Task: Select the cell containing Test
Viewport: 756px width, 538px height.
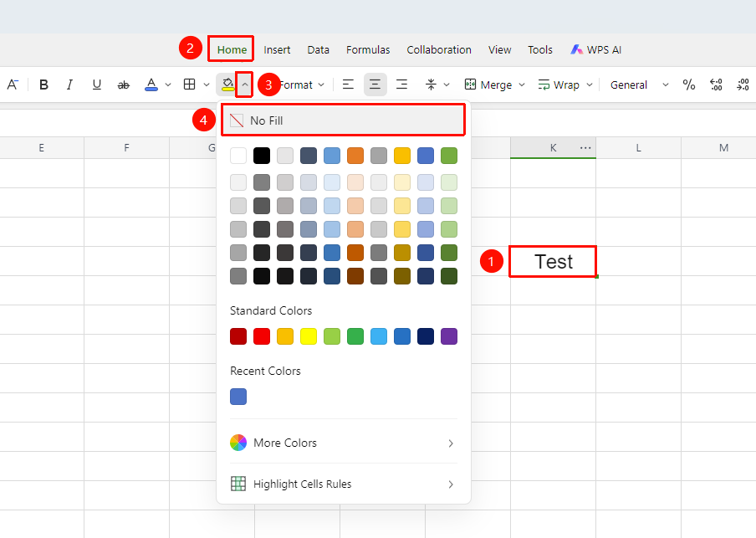Action: coord(553,262)
